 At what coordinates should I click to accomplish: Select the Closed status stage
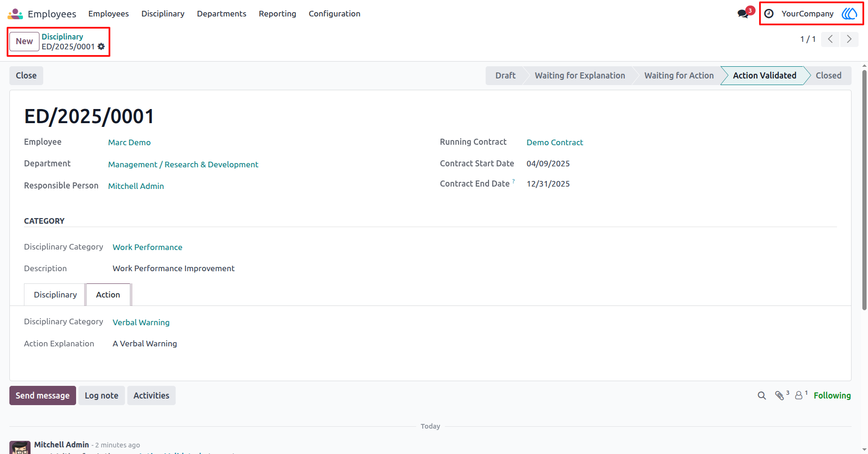coord(829,76)
